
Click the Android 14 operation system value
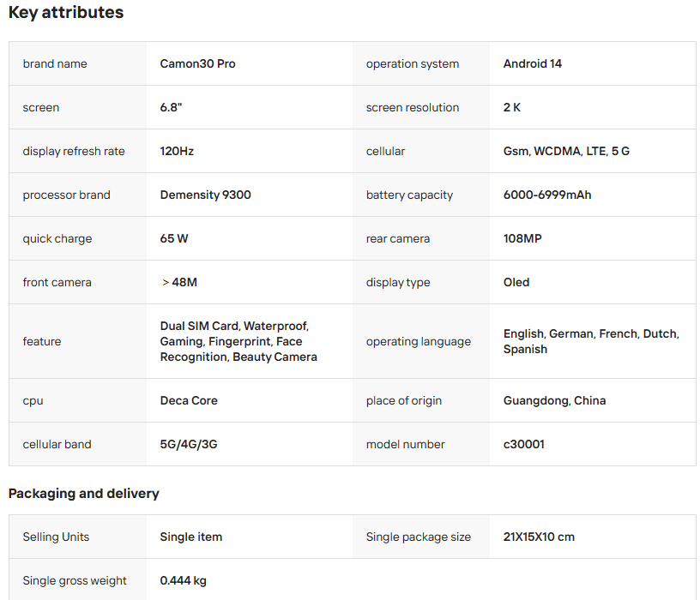coord(532,64)
